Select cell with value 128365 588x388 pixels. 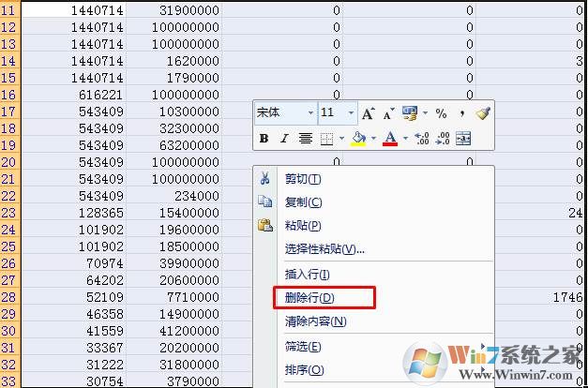[74, 213]
